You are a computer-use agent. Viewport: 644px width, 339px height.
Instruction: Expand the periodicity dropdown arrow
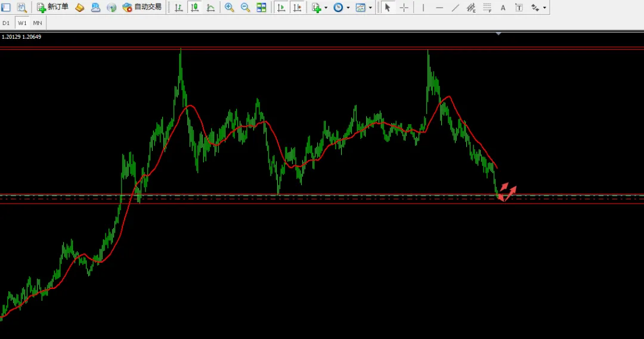[x=348, y=8]
